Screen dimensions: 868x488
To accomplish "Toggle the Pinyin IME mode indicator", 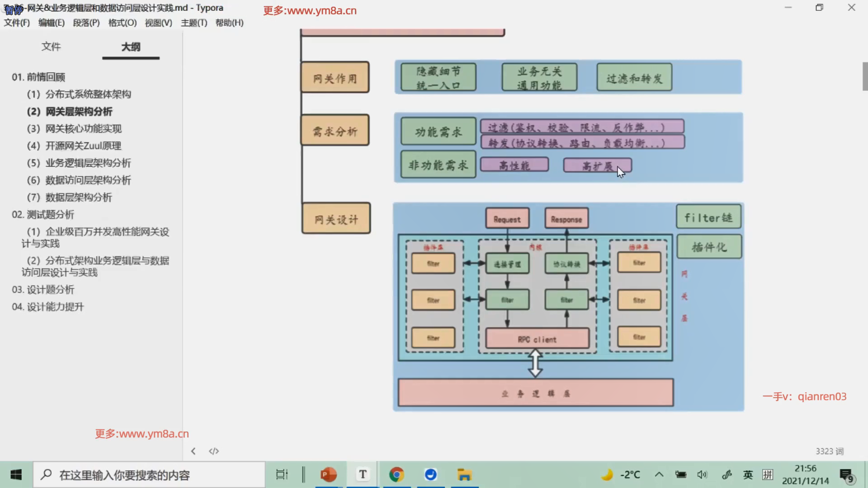I will 768,474.
